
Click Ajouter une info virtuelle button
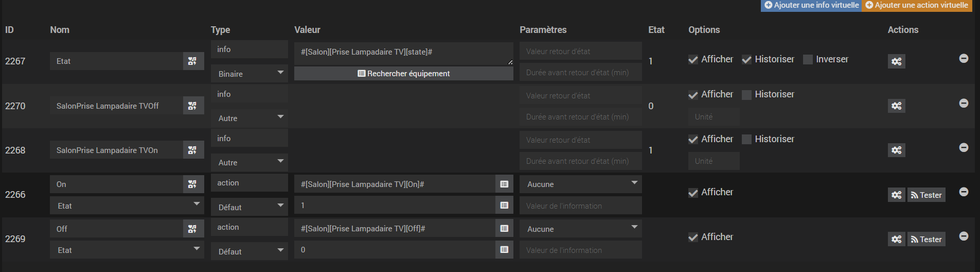[811, 5]
